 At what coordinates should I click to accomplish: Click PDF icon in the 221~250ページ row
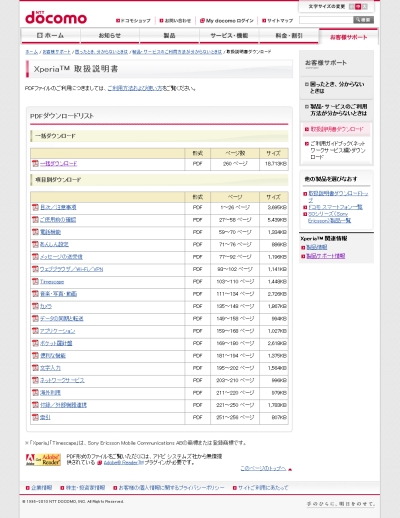pos(35,405)
